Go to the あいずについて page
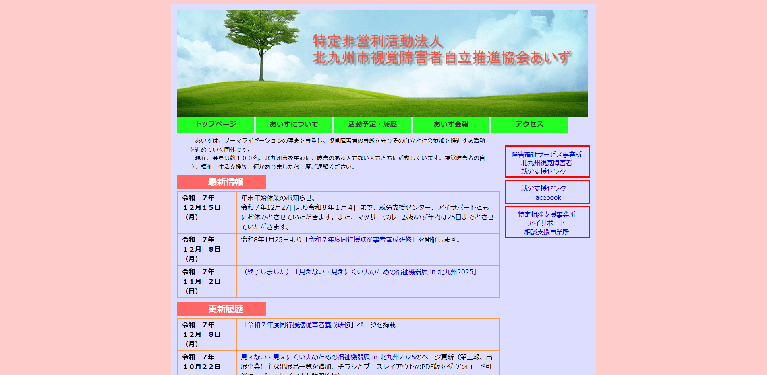The width and height of the screenshot is (767, 375). coord(293,125)
